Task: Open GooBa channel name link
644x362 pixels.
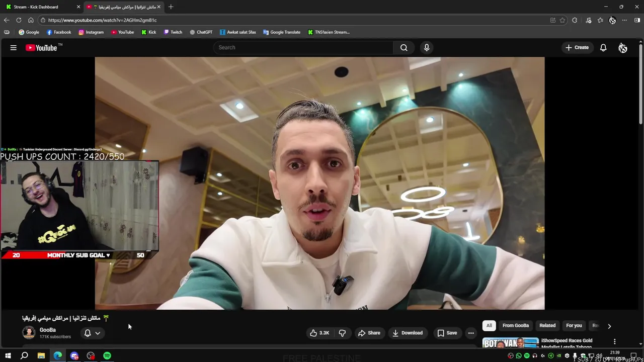Action: click(x=48, y=330)
